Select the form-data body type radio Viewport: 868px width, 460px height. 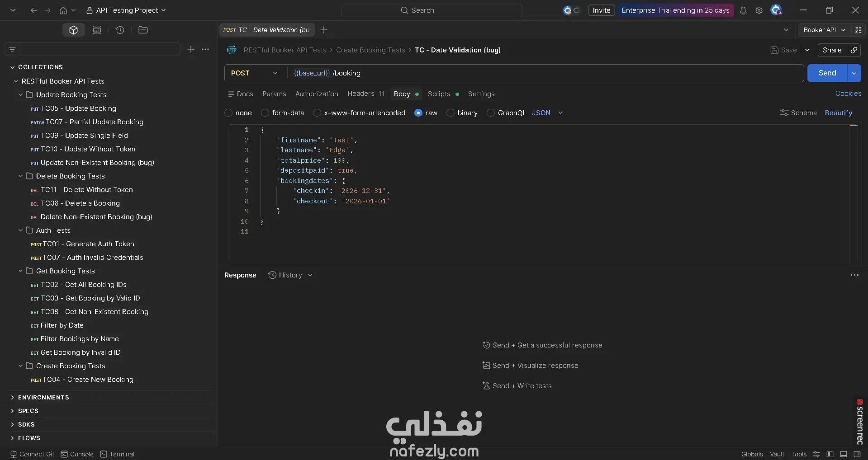coord(265,113)
